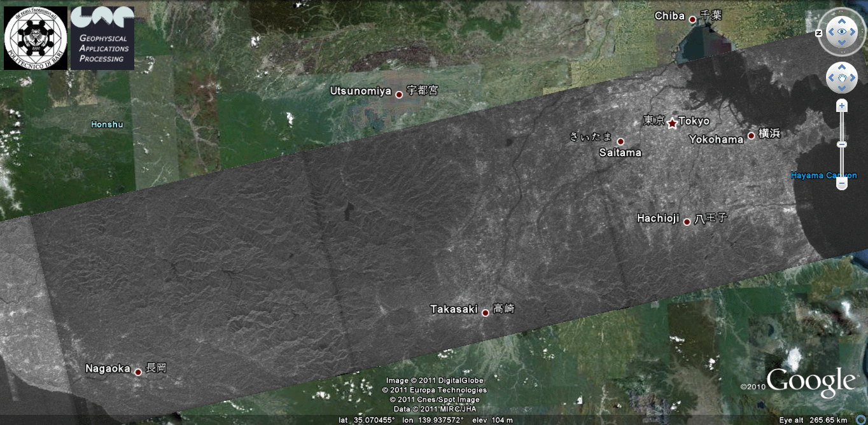This screenshot has width=868, height=425.
Task: Pan the map right with the hand joystick arrow
Action: tap(852, 78)
